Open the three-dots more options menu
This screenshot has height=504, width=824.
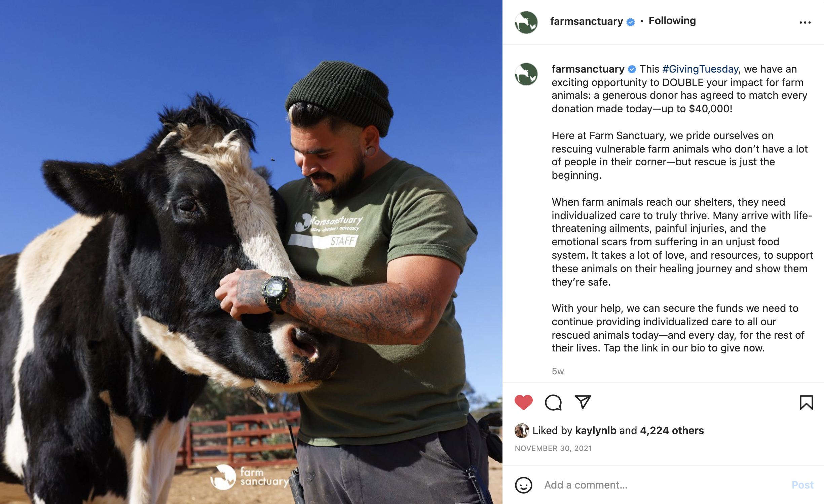(x=805, y=23)
